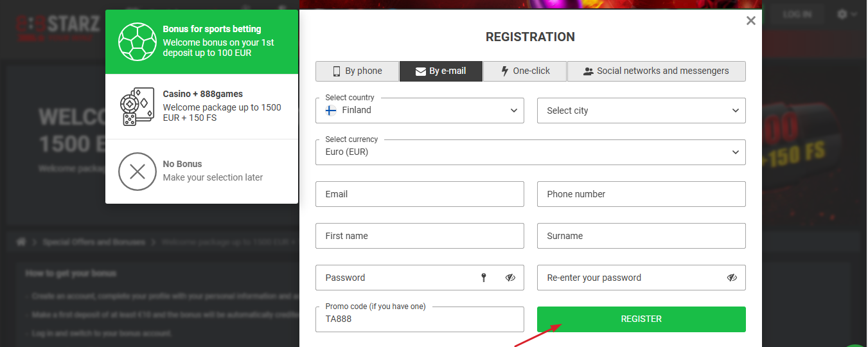Click into the Email input field
The width and height of the screenshot is (868, 347).
click(x=420, y=194)
